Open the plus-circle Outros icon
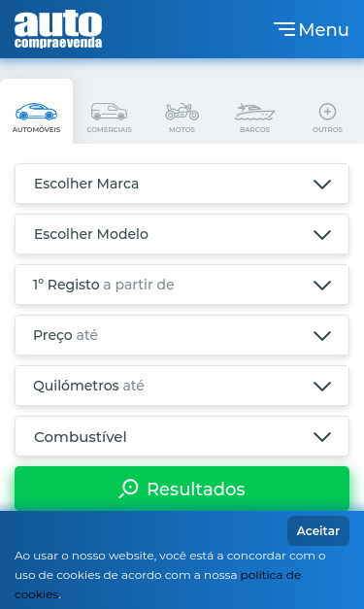The image size is (364, 609). [x=327, y=112]
